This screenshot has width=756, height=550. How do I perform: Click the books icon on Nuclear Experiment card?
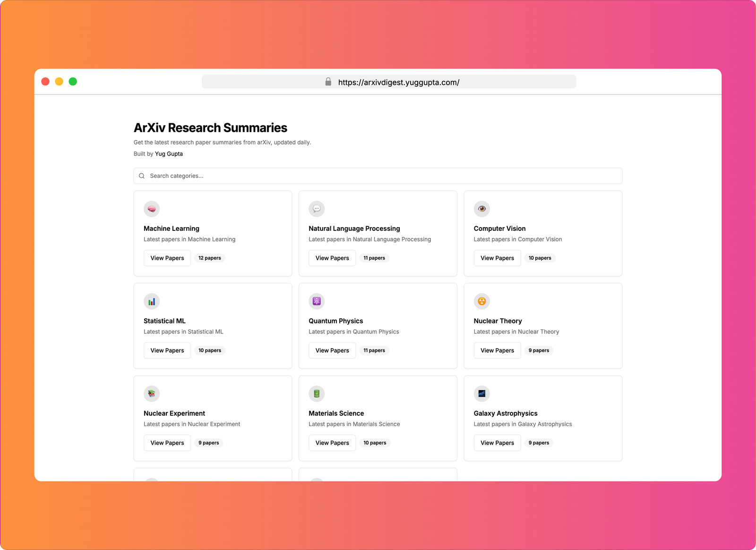pyautogui.click(x=152, y=393)
